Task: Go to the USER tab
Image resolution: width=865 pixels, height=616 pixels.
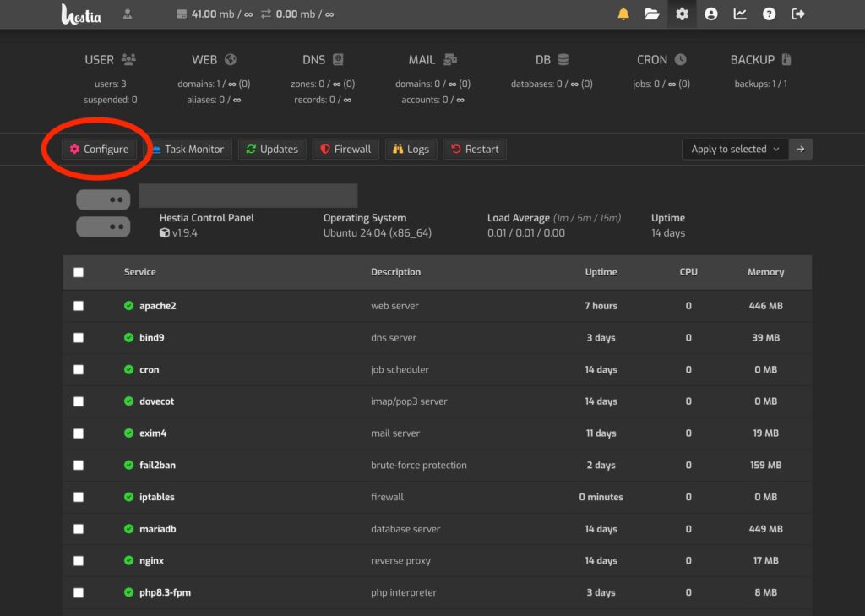Action: click(x=111, y=60)
